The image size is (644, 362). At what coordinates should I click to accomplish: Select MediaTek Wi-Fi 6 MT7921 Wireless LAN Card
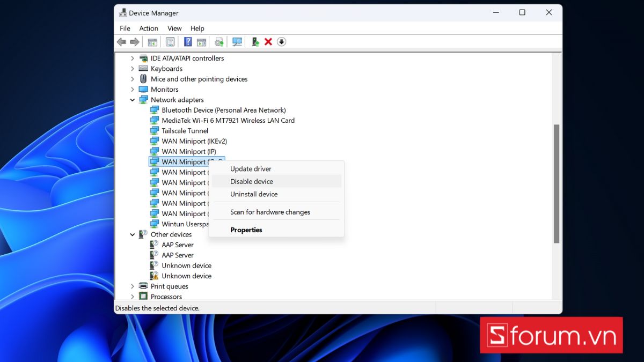click(x=228, y=120)
